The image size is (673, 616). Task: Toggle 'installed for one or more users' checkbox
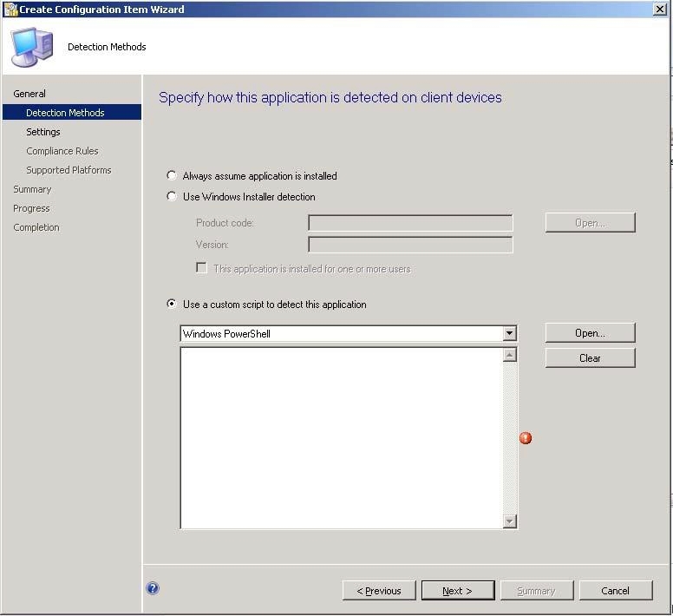pos(201,268)
